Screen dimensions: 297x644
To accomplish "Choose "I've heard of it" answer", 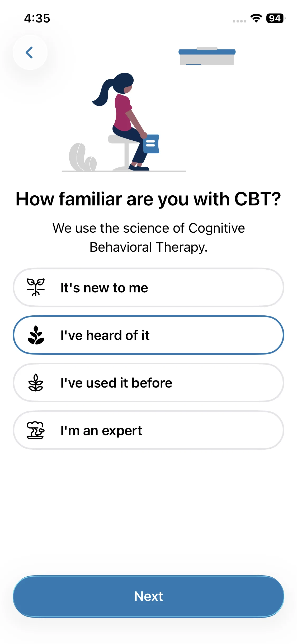I will (x=148, y=335).
